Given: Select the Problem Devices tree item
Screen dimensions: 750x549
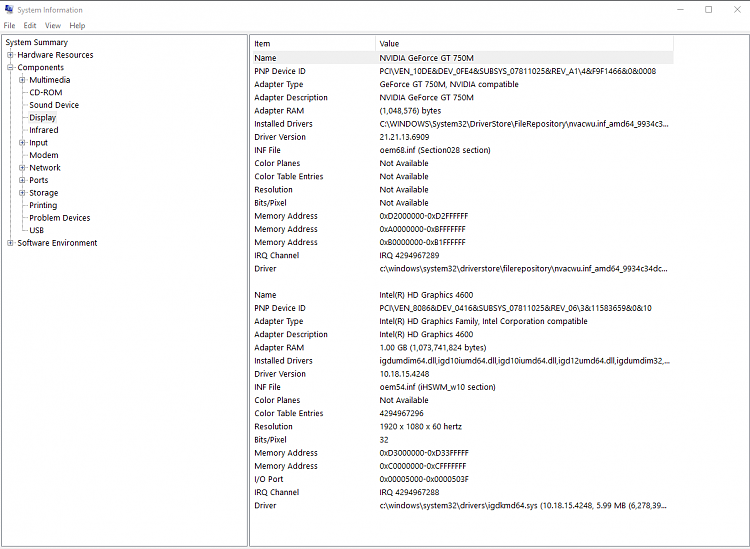Looking at the screenshot, I should pyautogui.click(x=60, y=218).
